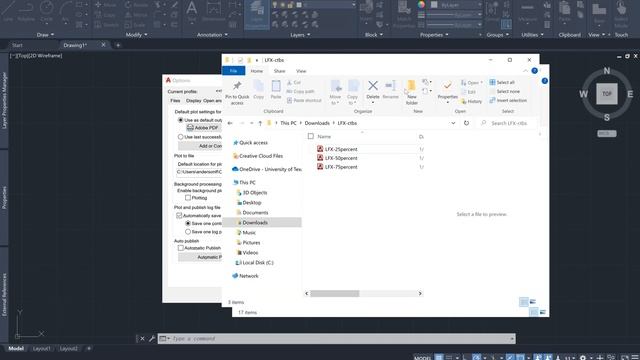This screenshot has height=360, width=640.
Task: Click the ByLayer object color swatch dropdown
Action: [456, 5]
